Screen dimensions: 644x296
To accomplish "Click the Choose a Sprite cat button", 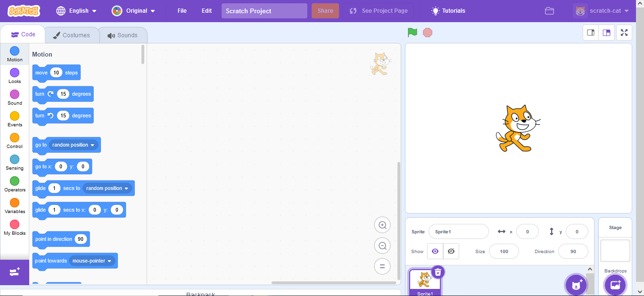I will click(x=576, y=285).
